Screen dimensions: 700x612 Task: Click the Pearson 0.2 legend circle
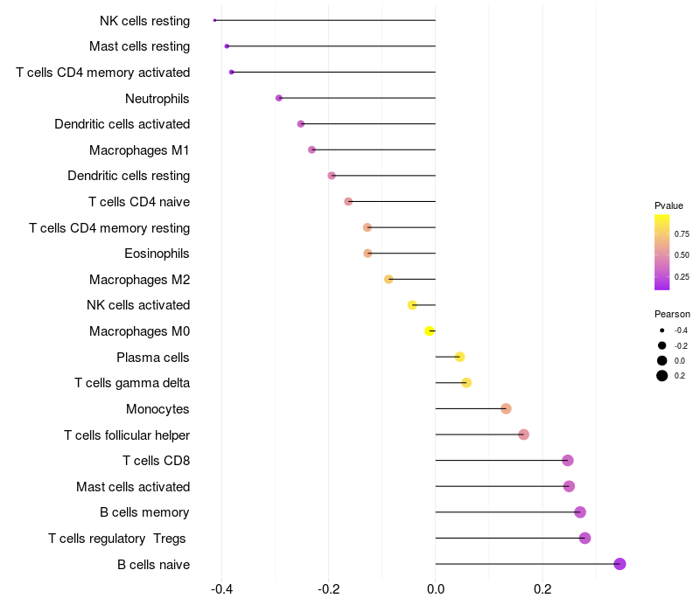662,376
